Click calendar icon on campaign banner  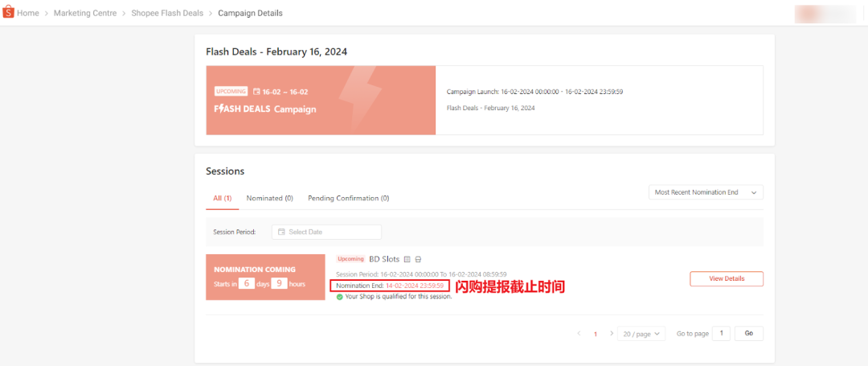[x=256, y=92]
